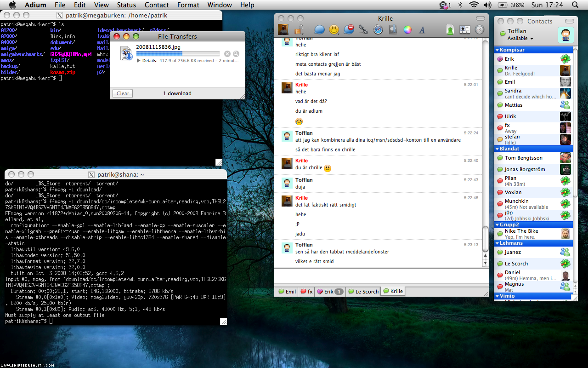The image size is (588, 368).
Task: Select contact Daniel in Lehmans group
Action: coord(533,275)
